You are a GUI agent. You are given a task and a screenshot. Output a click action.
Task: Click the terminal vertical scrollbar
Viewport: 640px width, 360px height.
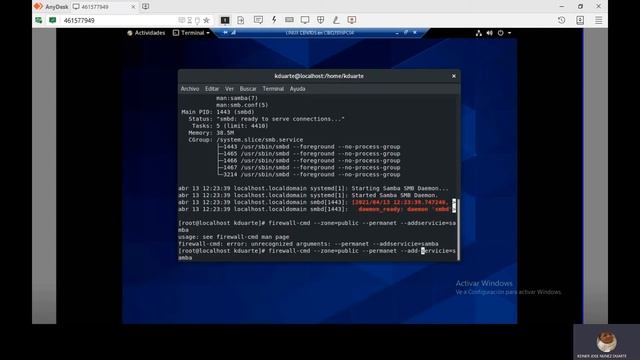click(x=458, y=229)
